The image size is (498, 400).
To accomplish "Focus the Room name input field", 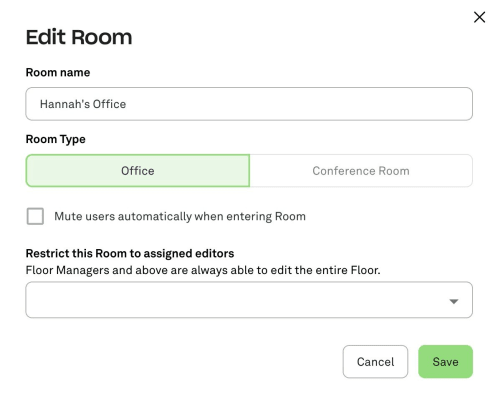I will click(249, 104).
